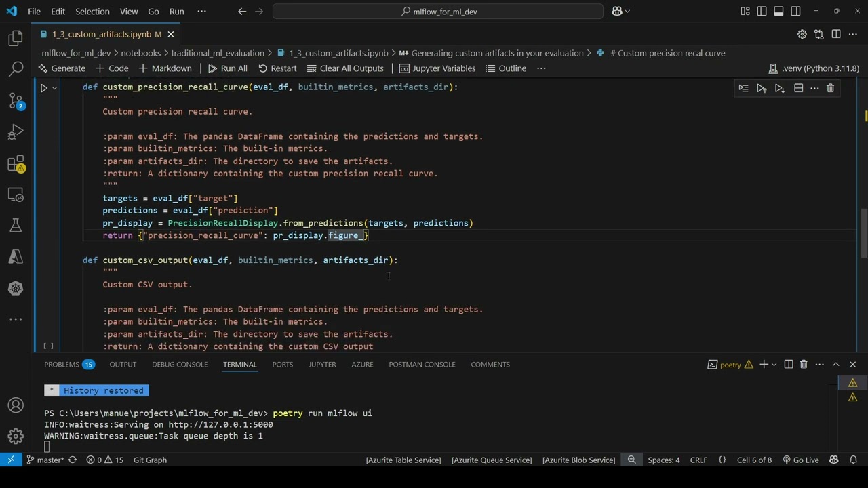Screen dimensions: 868x488
Task: Open the Run and Debug view
Action: 16,132
